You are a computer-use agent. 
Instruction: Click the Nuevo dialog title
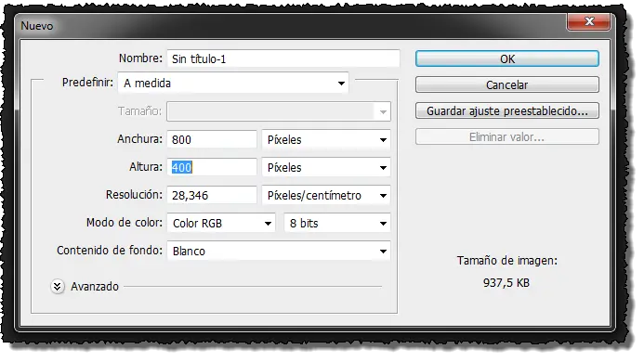(37, 26)
